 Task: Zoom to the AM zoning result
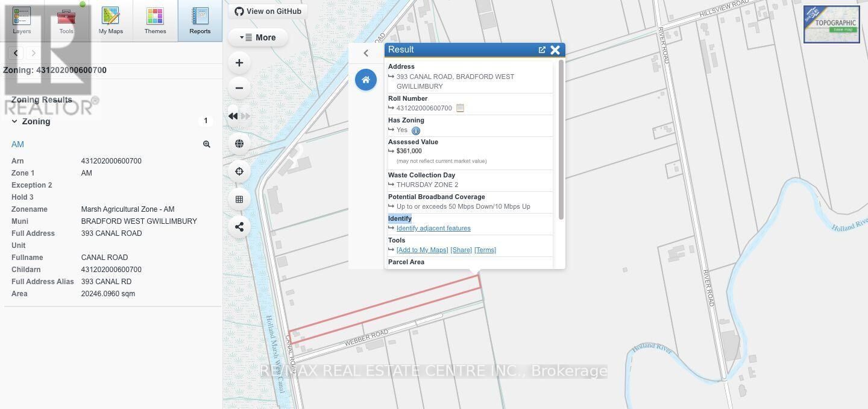[207, 144]
